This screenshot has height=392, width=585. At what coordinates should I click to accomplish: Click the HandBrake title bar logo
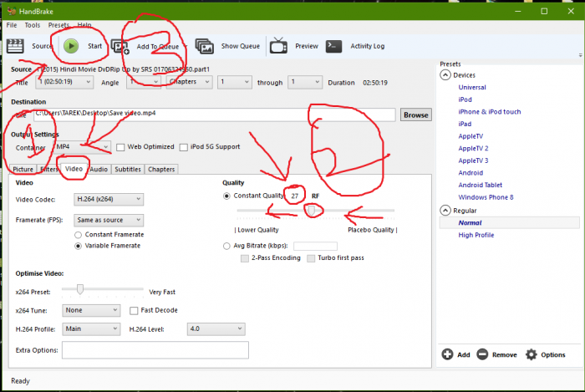12,11
